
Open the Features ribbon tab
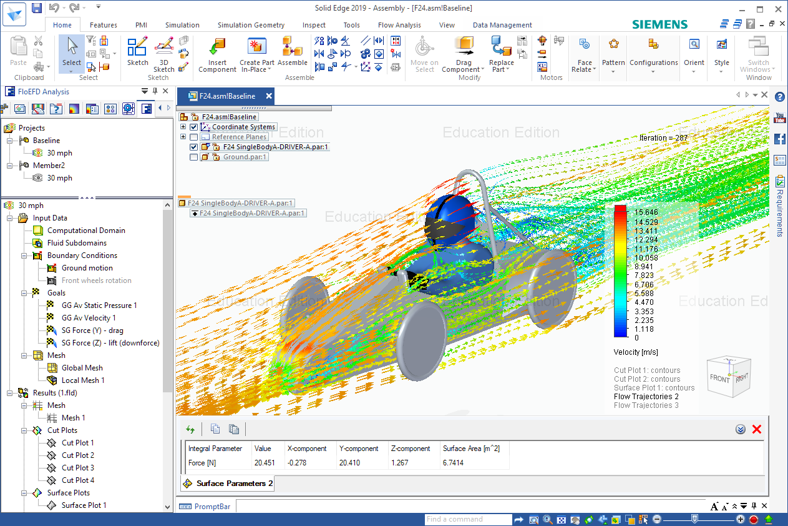click(103, 25)
